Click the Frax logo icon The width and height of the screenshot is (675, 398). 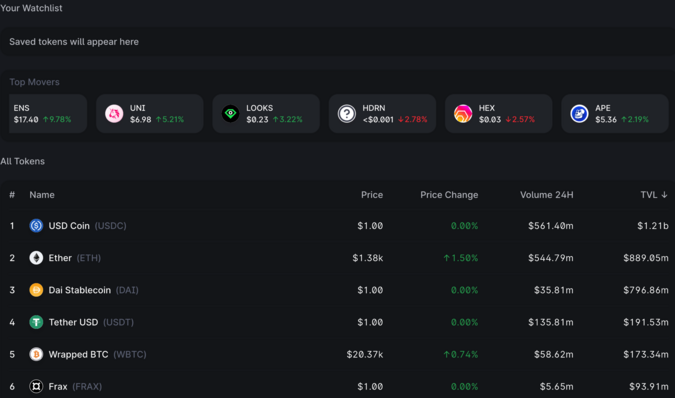point(36,386)
